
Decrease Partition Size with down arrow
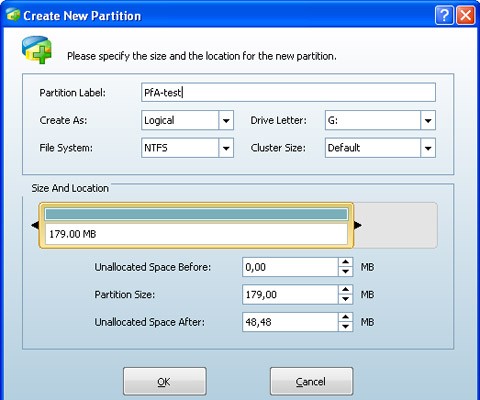click(346, 299)
